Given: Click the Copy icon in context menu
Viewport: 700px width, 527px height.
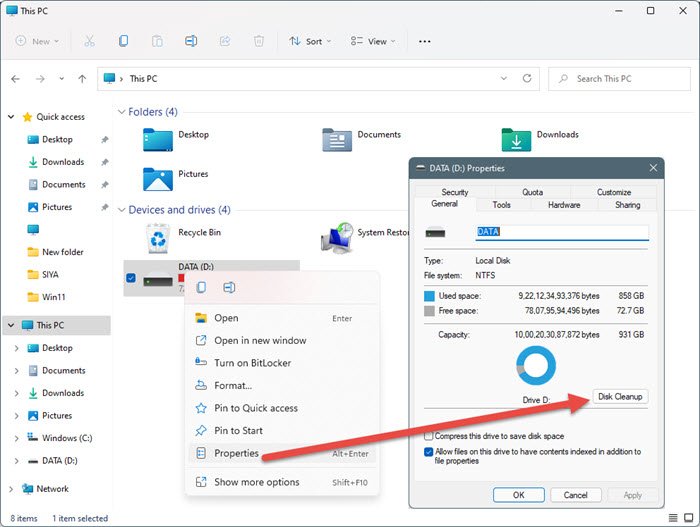Looking at the screenshot, I should click(x=201, y=288).
